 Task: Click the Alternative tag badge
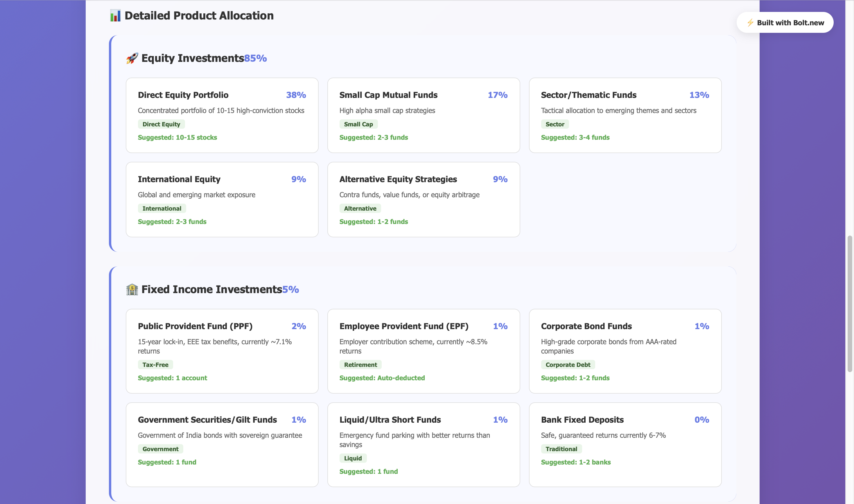click(360, 209)
